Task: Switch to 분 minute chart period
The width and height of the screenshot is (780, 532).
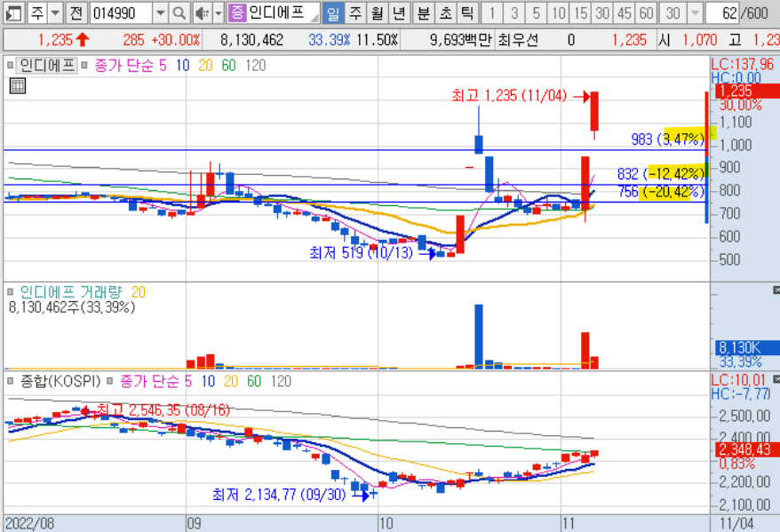Action: [424, 13]
